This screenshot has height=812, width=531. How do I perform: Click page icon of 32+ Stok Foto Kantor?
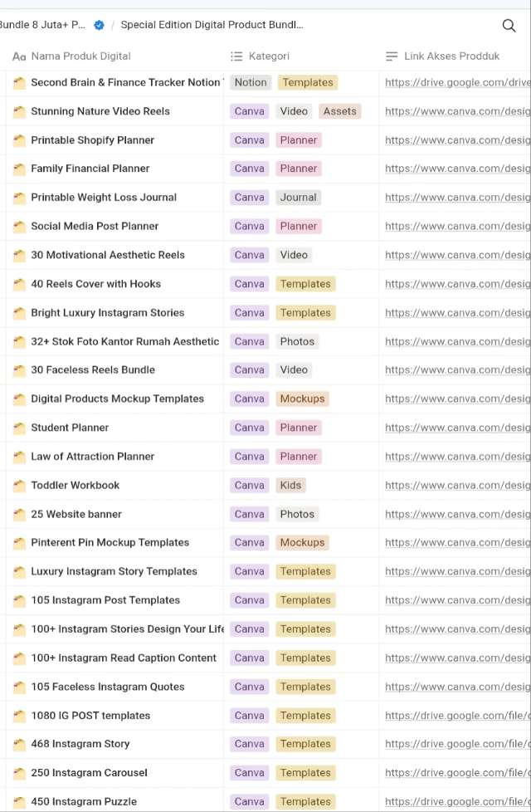coord(19,342)
